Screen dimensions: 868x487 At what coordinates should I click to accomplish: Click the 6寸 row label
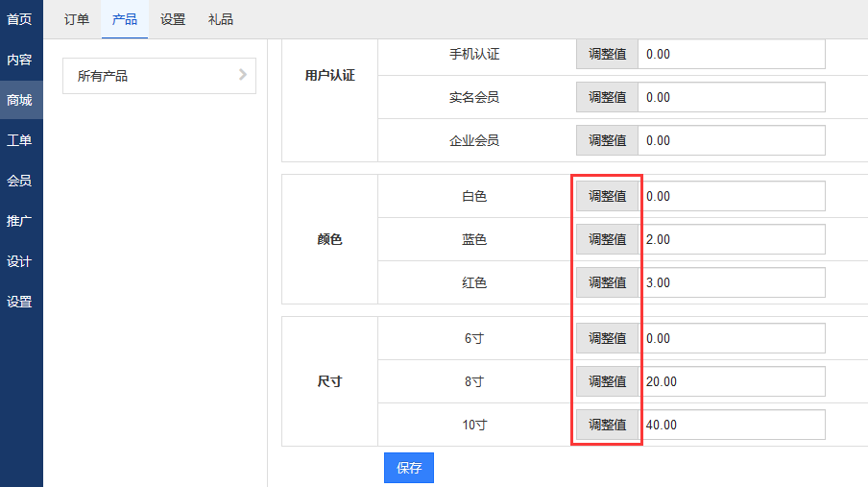pos(474,338)
